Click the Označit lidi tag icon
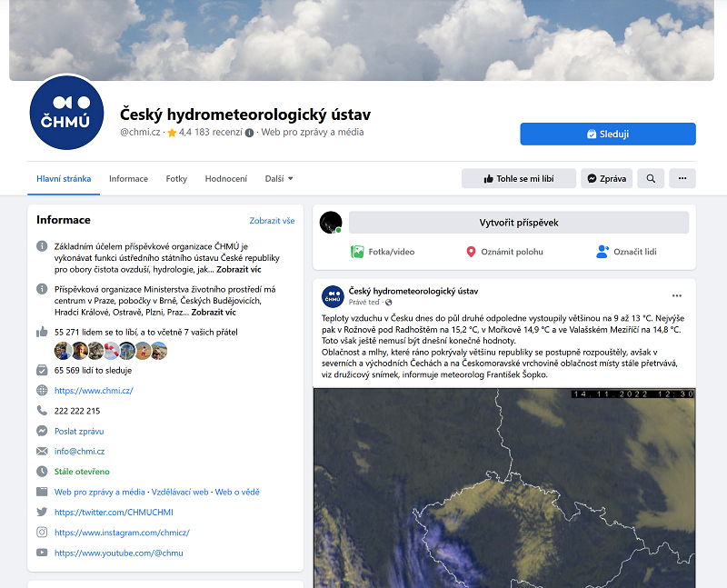Screen dimensions: 727x588 pos(602,249)
